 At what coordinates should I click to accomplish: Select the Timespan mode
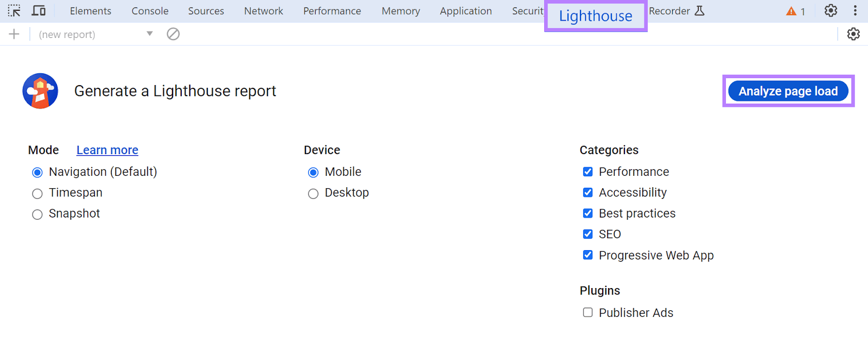point(37,194)
